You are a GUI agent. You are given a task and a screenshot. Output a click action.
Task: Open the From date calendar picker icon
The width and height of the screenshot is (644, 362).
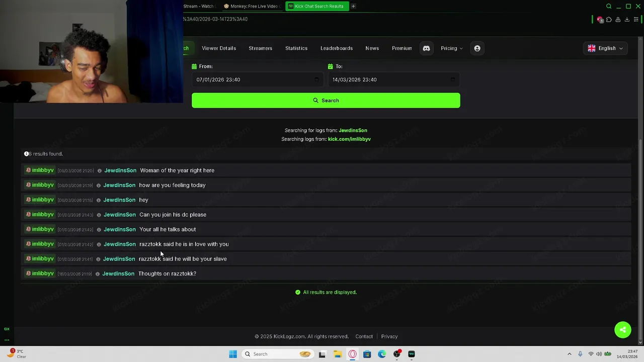(316, 79)
